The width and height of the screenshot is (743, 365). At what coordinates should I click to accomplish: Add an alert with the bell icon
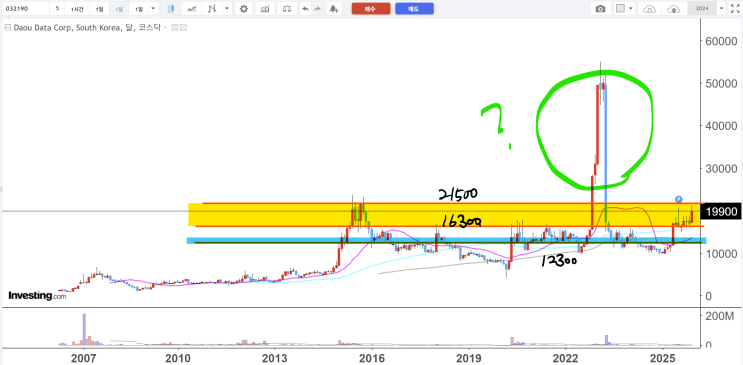click(x=334, y=9)
